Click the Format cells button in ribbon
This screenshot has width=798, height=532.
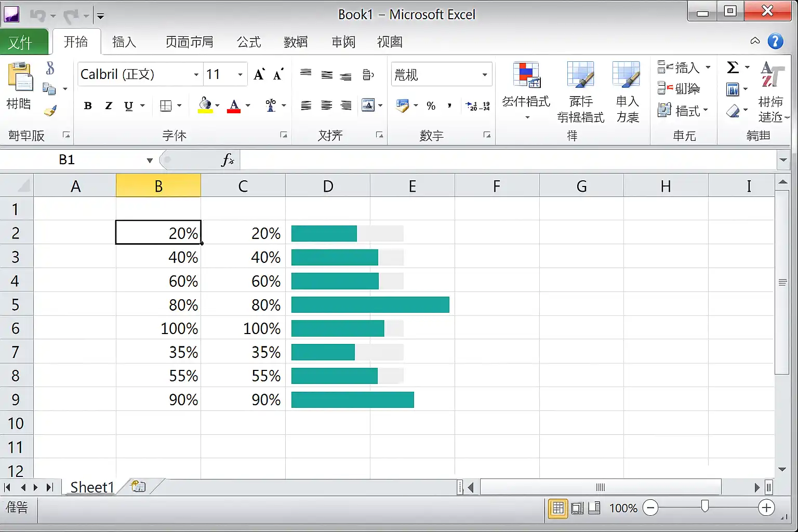click(x=683, y=111)
